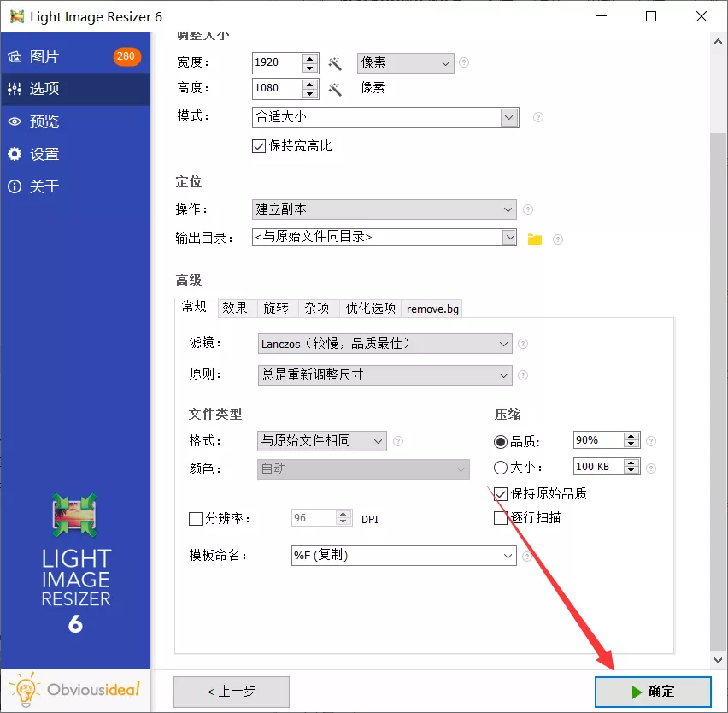Click the 上一步 back button

point(232,692)
